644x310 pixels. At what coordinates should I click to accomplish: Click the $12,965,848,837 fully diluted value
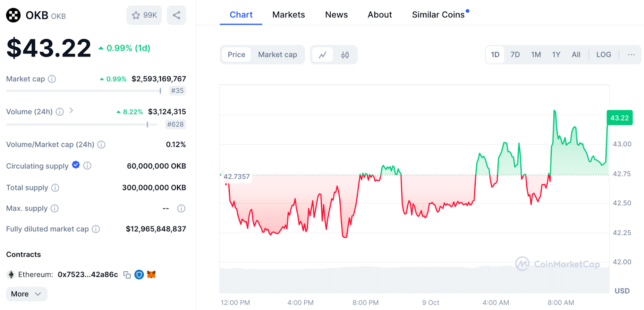pyautogui.click(x=156, y=229)
